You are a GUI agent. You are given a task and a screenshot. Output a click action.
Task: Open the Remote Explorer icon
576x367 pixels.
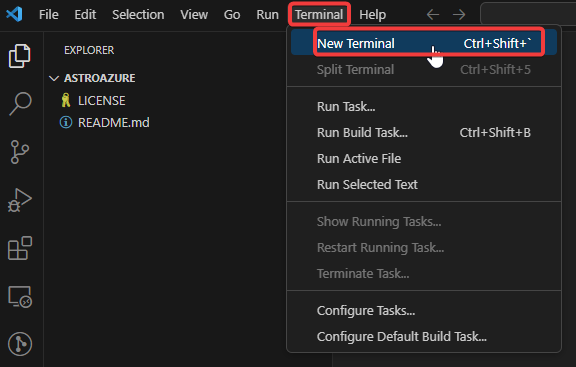(20, 296)
